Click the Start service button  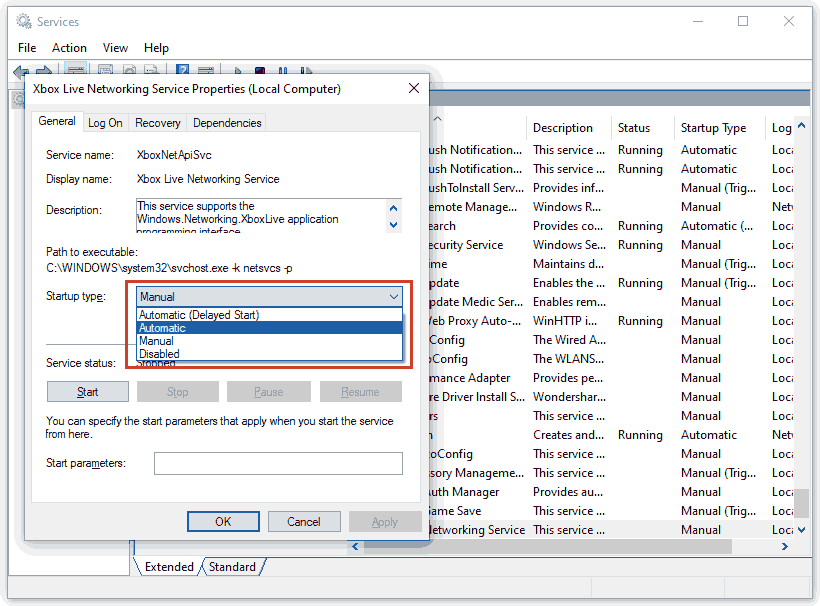click(x=88, y=392)
